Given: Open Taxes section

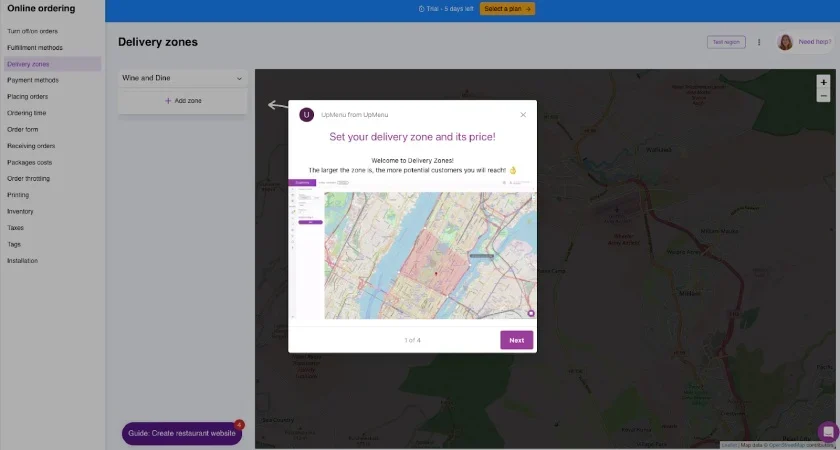Looking at the screenshot, I should point(15,228).
